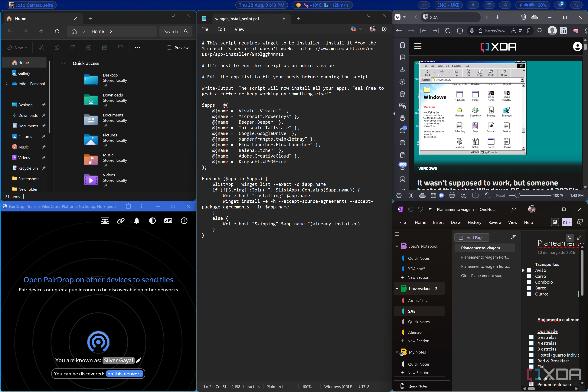This screenshot has width=588, height=392.
Task: Toggle PairDrop dark/light theme icon
Action: point(152,221)
